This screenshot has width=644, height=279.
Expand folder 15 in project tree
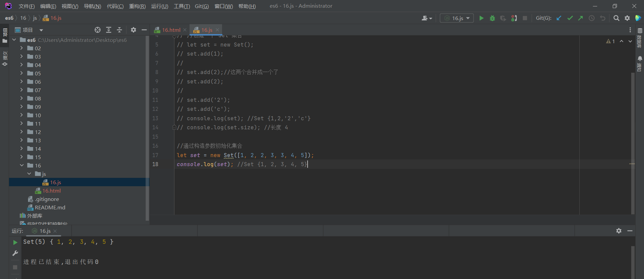click(x=21, y=157)
